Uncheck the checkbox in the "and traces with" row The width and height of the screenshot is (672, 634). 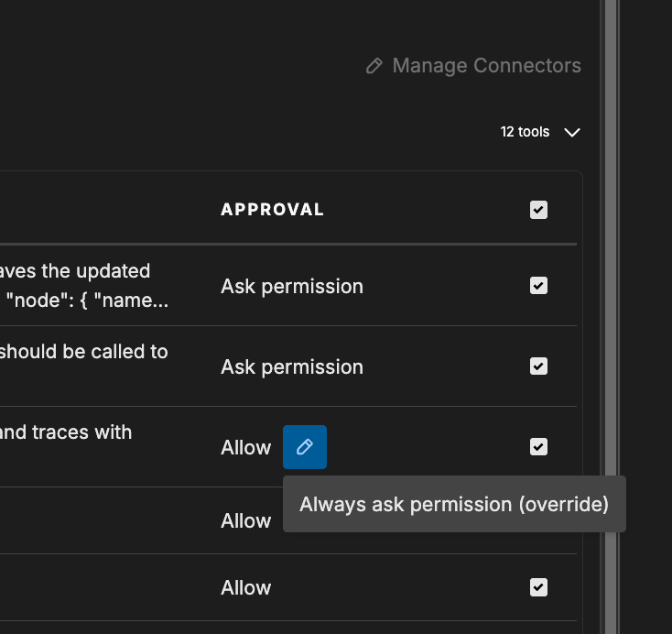coord(538,447)
